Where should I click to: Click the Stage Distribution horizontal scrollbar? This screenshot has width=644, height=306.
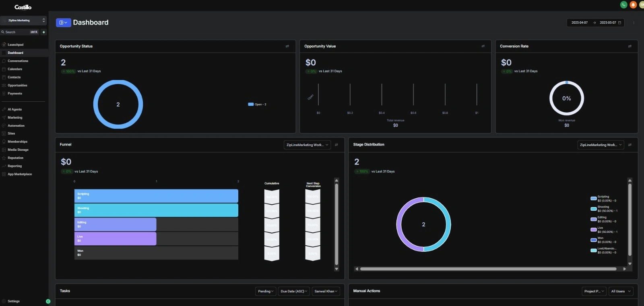[488, 269]
